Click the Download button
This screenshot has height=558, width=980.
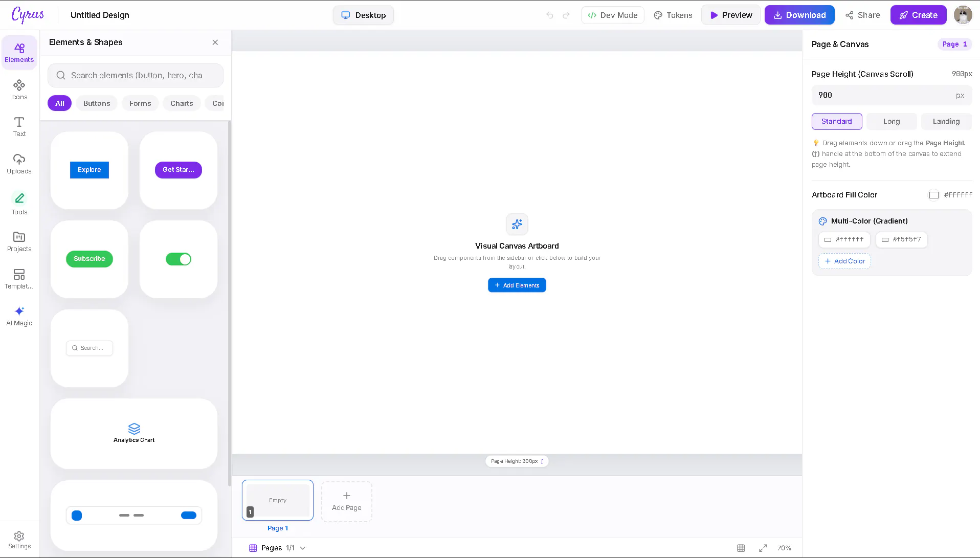[x=799, y=15]
